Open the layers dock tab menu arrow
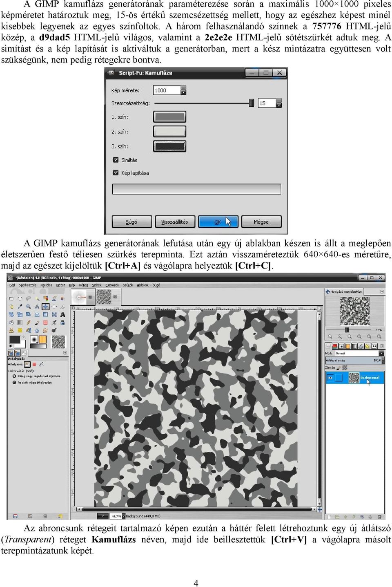This screenshot has width=392, height=587. point(382,346)
